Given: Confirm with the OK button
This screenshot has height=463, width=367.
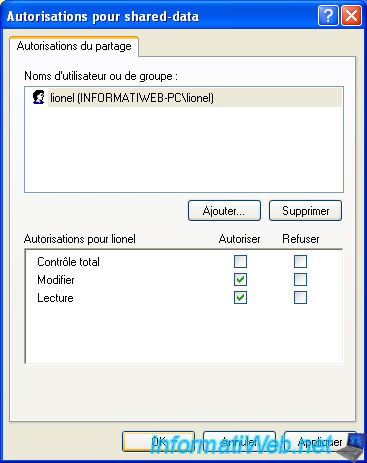Looking at the screenshot, I should pyautogui.click(x=159, y=442).
